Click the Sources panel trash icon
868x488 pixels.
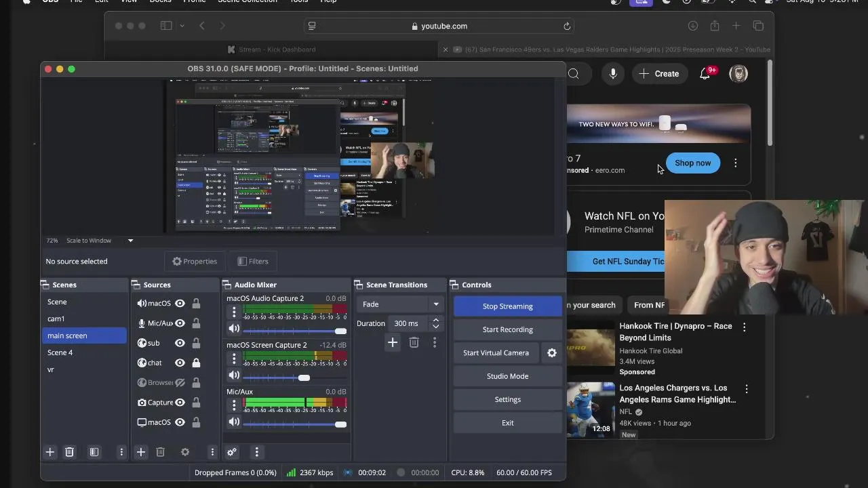click(160, 452)
